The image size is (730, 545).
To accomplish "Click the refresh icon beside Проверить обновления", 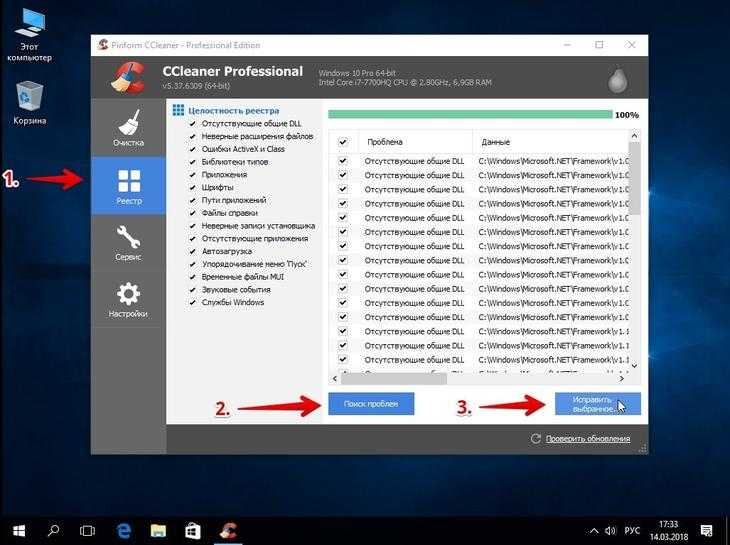I will [535, 438].
